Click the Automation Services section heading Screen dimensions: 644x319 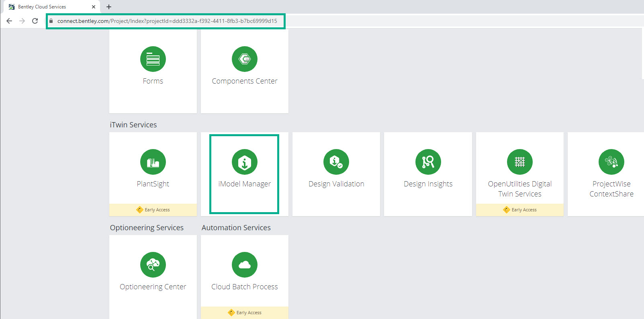[236, 228]
